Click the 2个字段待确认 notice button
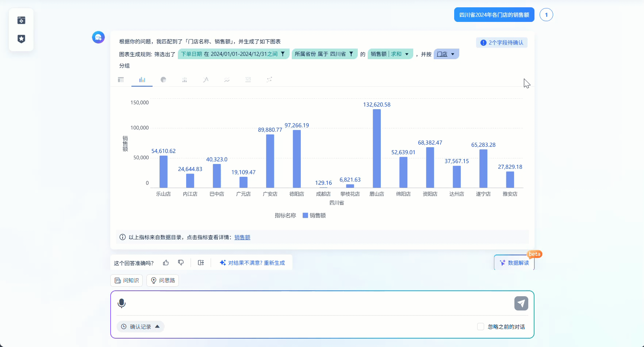The height and width of the screenshot is (347, 644). [502, 43]
